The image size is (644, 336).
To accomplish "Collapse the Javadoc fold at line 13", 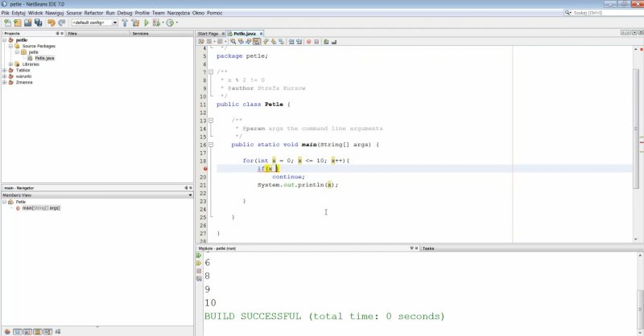I will pyautogui.click(x=211, y=120).
